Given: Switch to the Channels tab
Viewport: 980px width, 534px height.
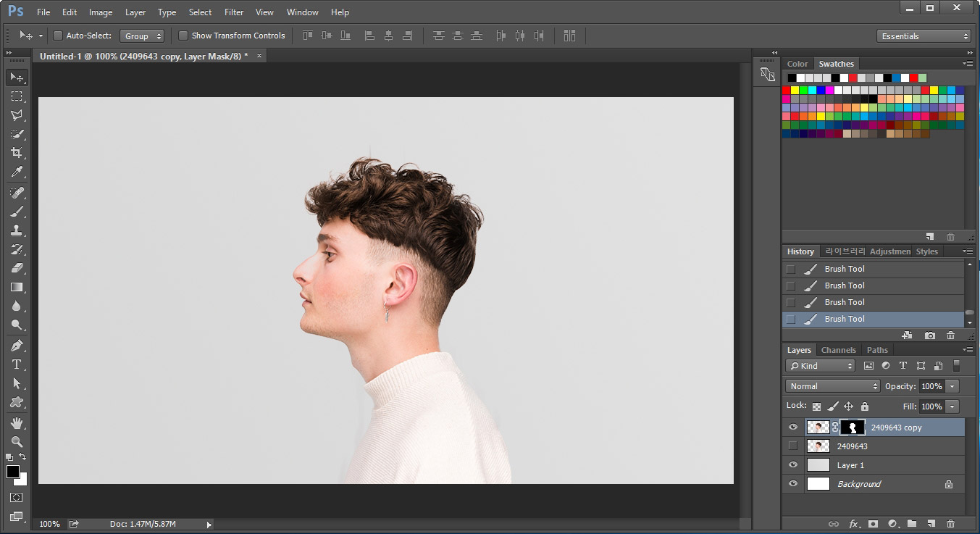Looking at the screenshot, I should click(838, 350).
